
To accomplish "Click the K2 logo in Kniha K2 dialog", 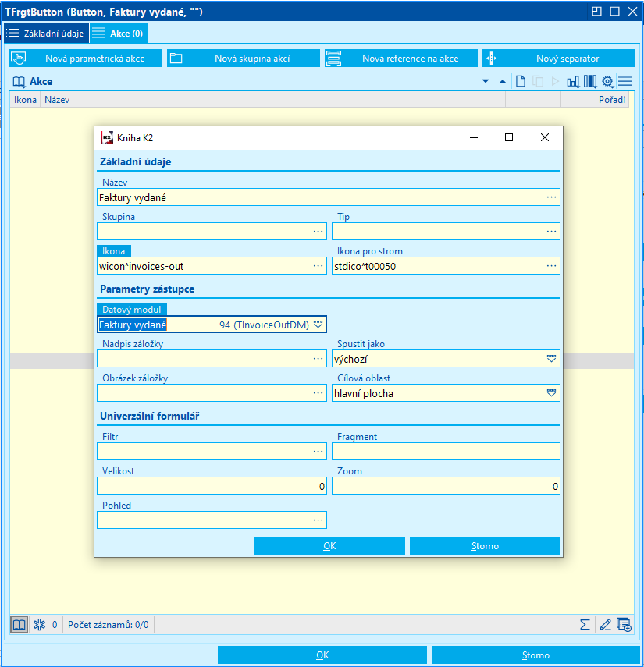I will tap(106, 137).
